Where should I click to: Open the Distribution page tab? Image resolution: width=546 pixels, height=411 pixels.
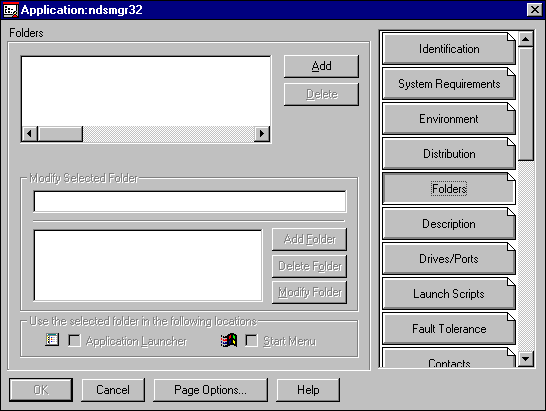448,154
